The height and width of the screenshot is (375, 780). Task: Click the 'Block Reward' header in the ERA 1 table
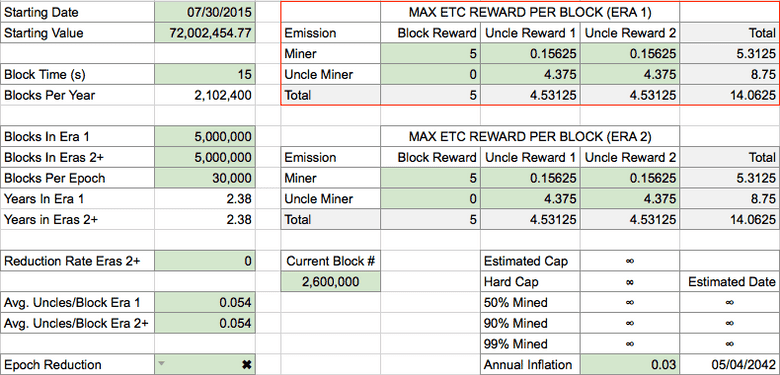(430, 33)
